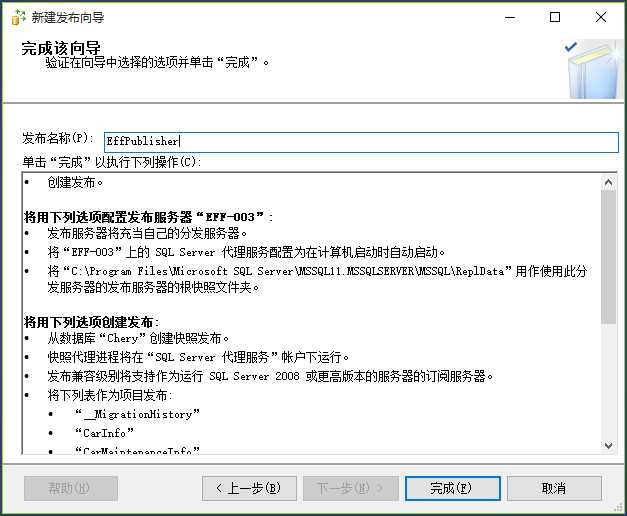Go back with the 上一步(B) button
This screenshot has width=627, height=516.
click(x=249, y=488)
